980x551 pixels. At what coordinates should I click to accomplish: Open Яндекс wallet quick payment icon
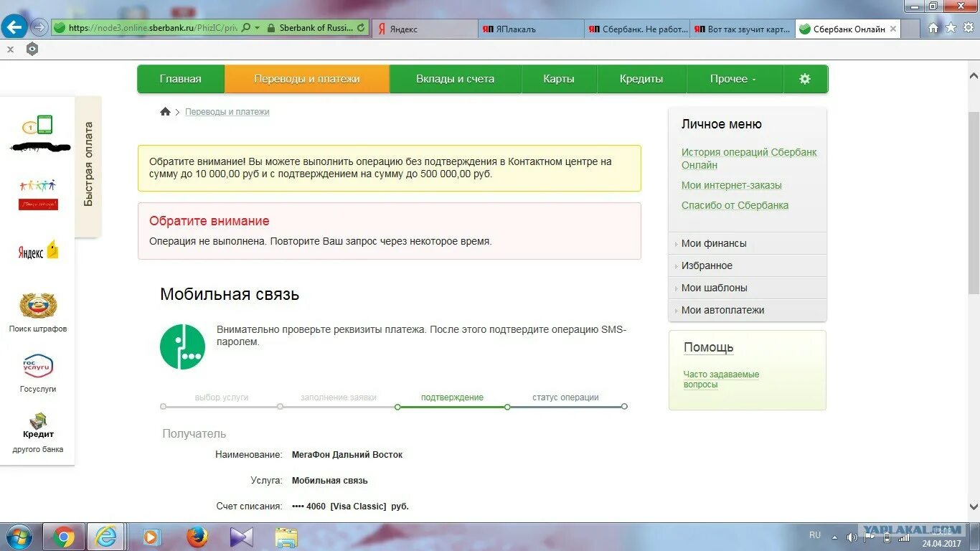pos(38,251)
